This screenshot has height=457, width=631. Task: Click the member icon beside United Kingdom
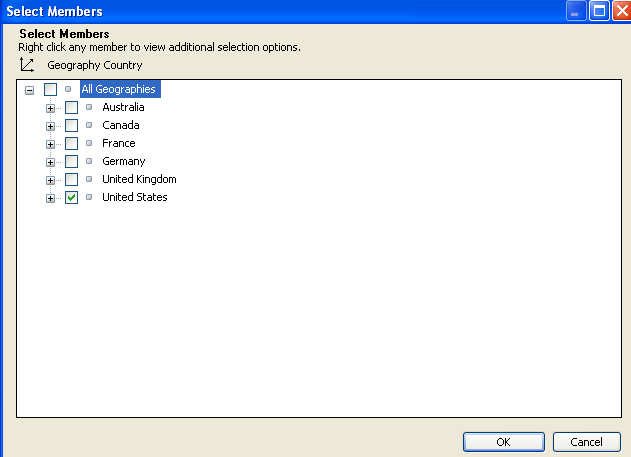coord(89,179)
